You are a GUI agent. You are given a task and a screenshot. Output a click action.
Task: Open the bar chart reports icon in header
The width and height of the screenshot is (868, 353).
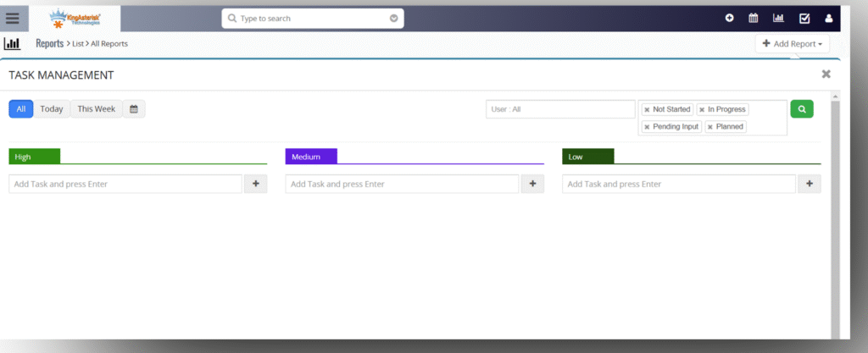778,19
